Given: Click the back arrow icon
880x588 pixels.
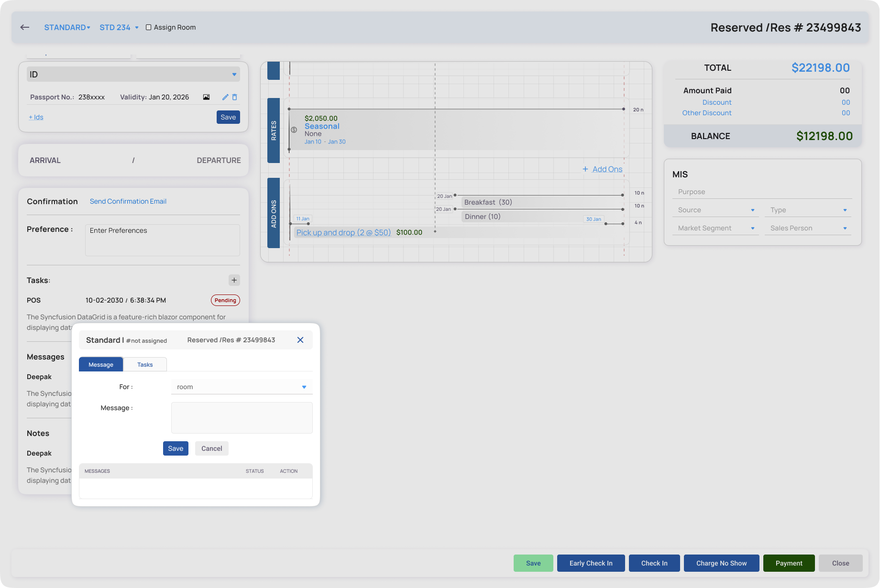Looking at the screenshot, I should pyautogui.click(x=25, y=27).
